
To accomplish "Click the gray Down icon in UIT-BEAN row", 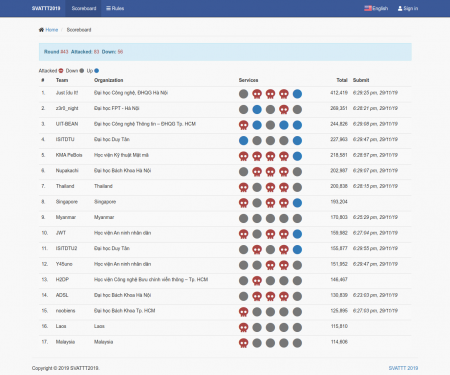I will [x=270, y=125].
